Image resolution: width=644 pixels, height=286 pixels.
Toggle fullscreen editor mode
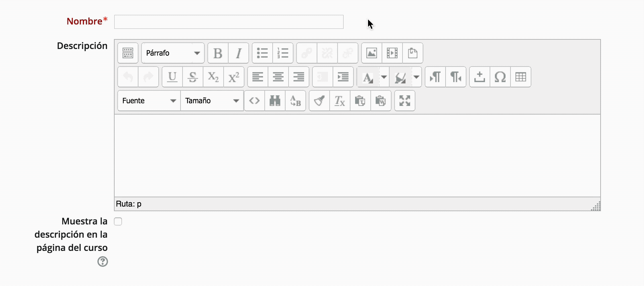click(404, 101)
